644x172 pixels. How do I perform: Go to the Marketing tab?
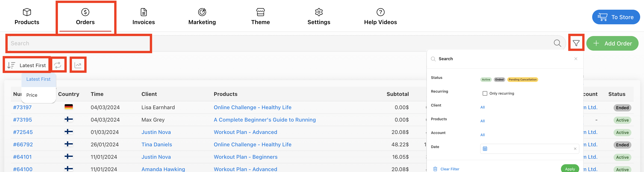point(202,16)
